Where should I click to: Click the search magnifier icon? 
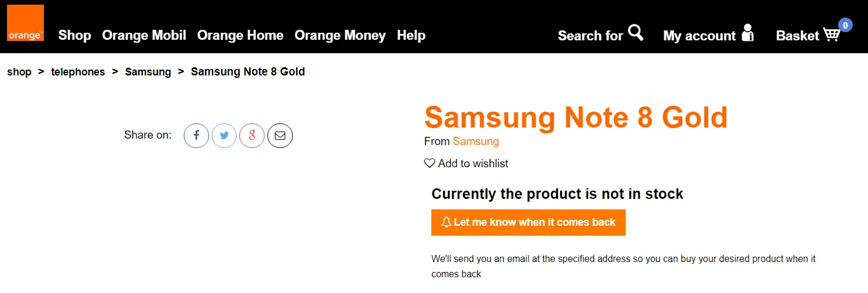click(x=636, y=33)
